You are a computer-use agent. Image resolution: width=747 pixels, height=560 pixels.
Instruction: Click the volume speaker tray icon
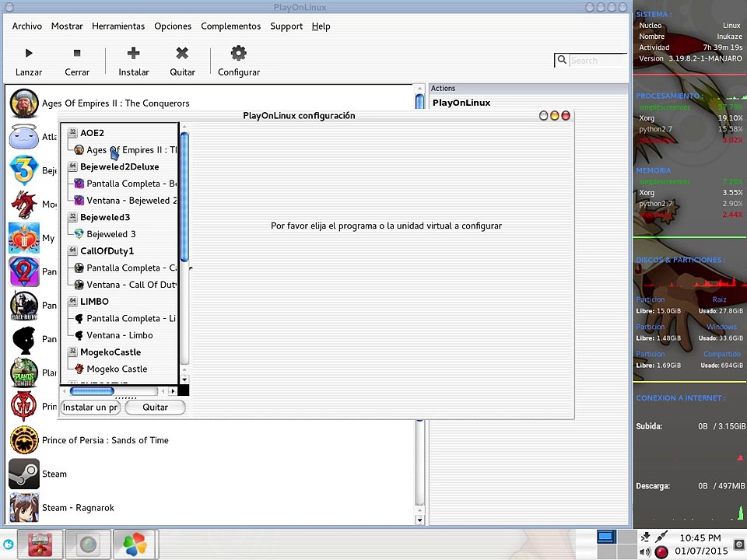(x=645, y=552)
